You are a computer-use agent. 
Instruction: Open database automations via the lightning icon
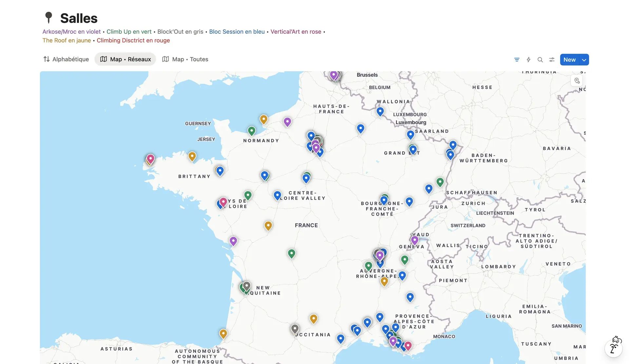(528, 60)
